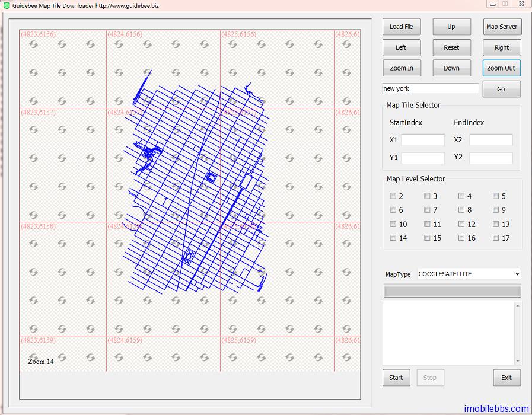Start the tile download
The image size is (532, 415).
(x=396, y=378)
